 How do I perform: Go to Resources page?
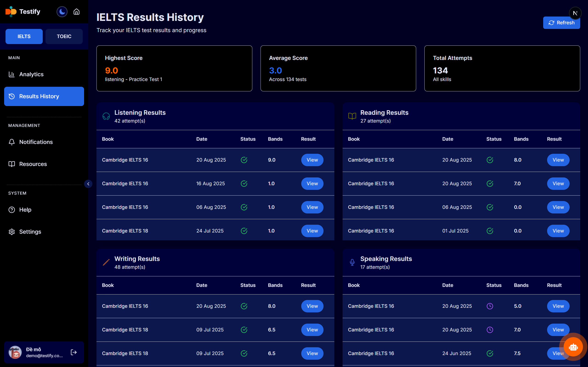tap(33, 164)
